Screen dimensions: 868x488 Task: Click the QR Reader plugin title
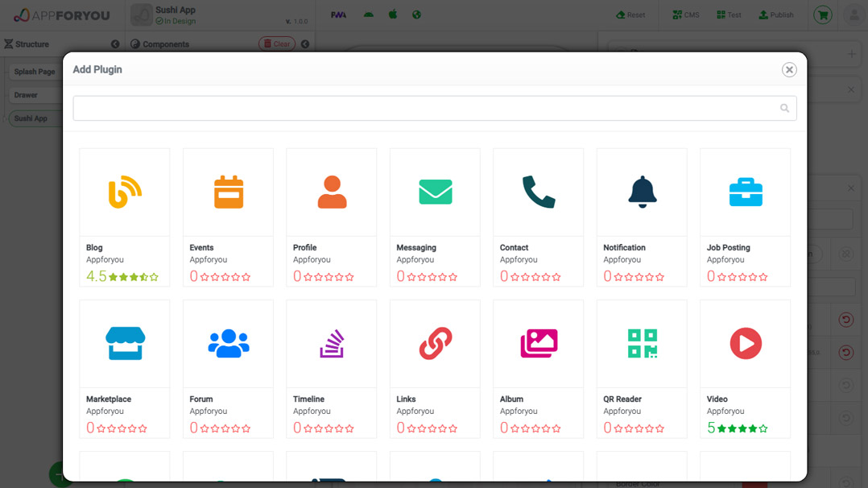[622, 399]
